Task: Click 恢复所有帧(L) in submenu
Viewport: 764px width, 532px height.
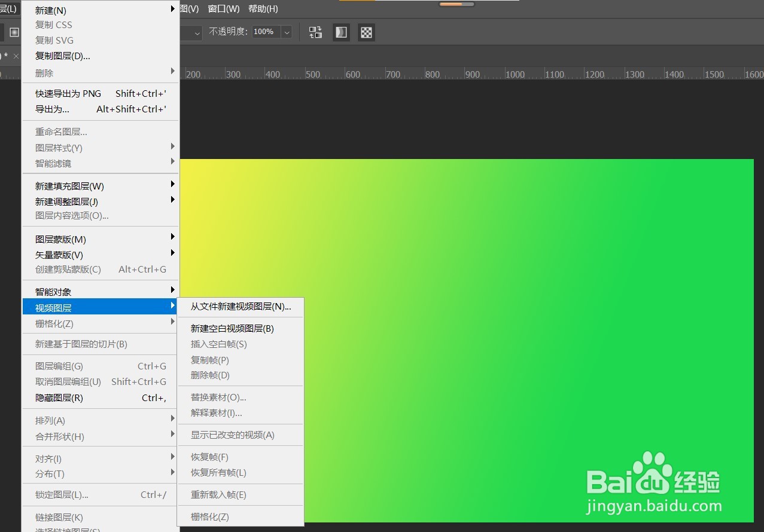Action: (241, 472)
